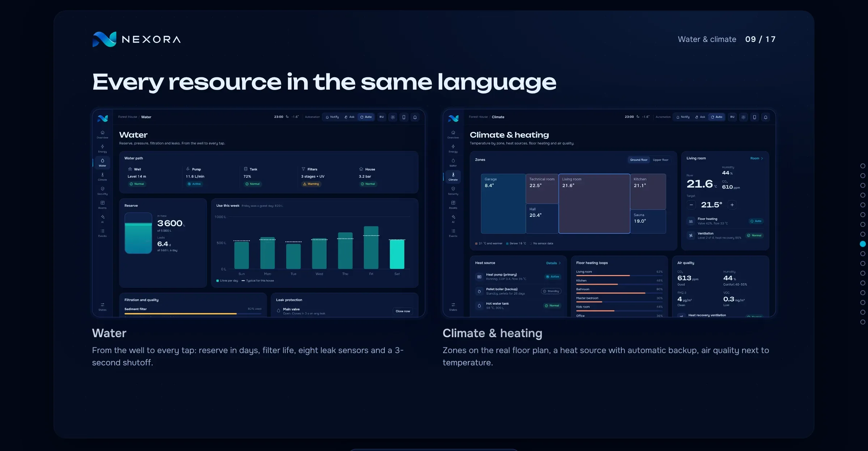The image size is (868, 451).
Task: Click the Sediment filter usage bar
Action: 193,314
